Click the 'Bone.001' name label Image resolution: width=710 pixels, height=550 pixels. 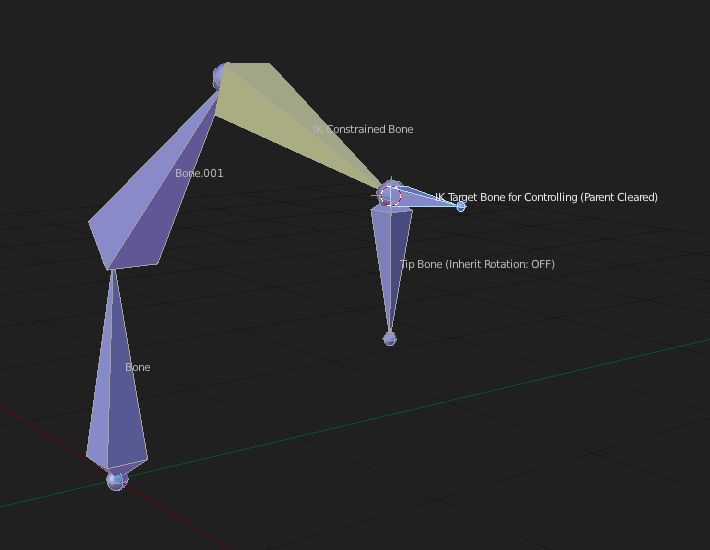(x=199, y=173)
